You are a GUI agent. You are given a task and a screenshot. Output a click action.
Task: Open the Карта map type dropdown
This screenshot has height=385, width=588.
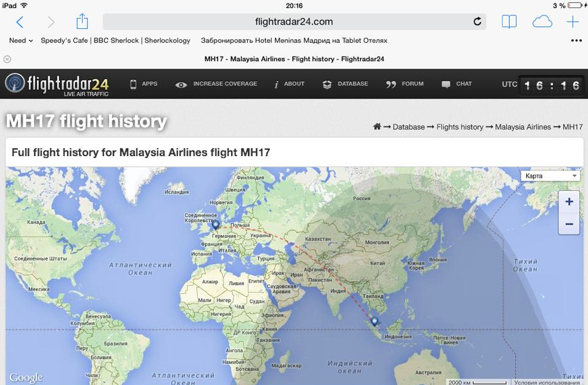point(550,176)
